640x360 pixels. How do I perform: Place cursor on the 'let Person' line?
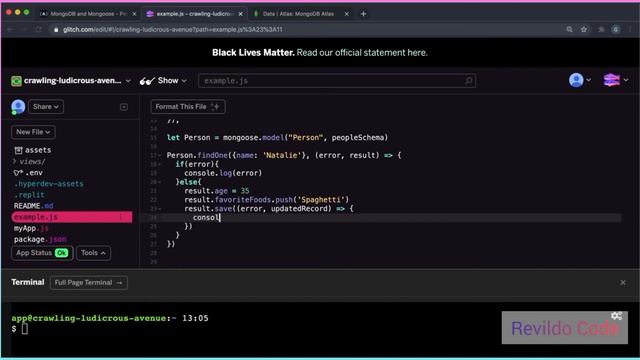pos(277,138)
